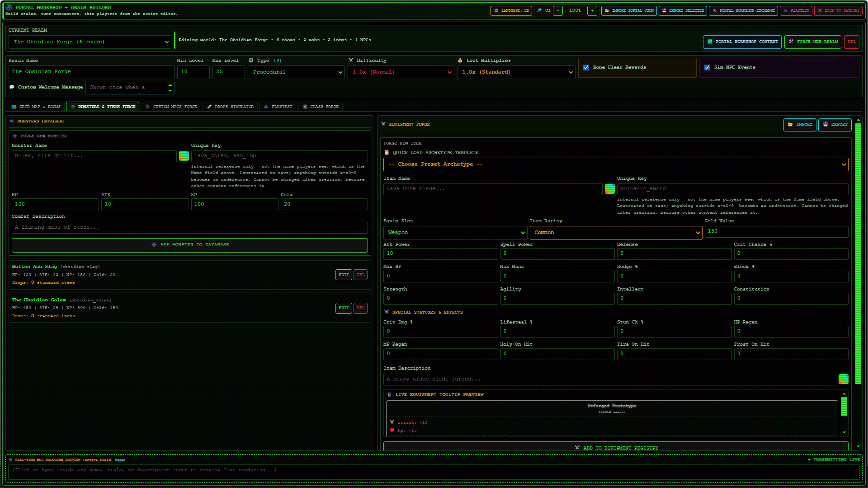Decrease UI zoom with the minus button
The width and height of the screenshot is (868, 488).
558,10
